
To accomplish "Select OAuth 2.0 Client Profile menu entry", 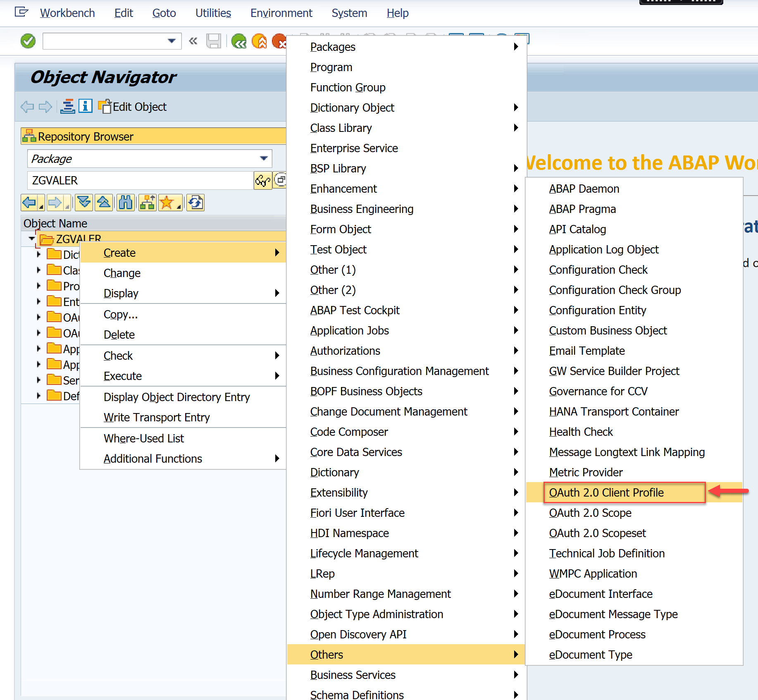I will coord(606,492).
